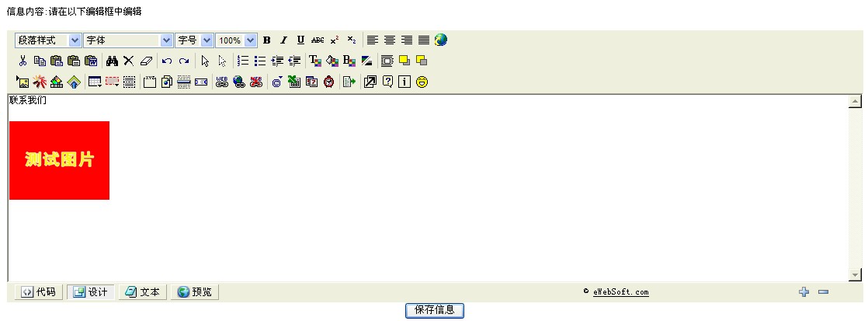Open 字号 font size dropdown
The image size is (868, 321).
194,40
